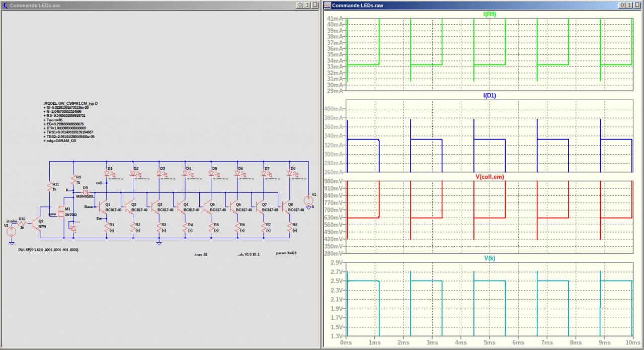This screenshot has height=350, width=644.
Task: Maximize the Commande LEDs.asc window
Action: [x=306, y=5]
